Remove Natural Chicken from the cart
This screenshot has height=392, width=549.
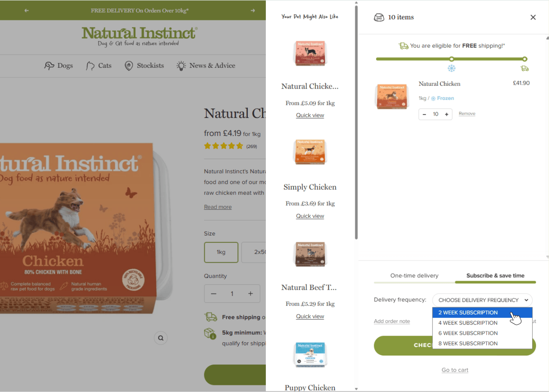coord(467,114)
